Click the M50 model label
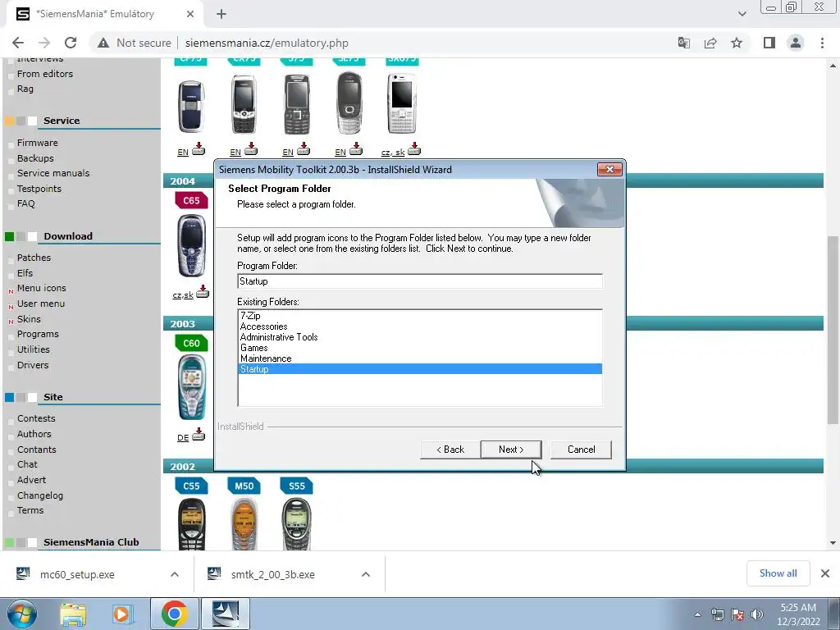Viewport: 840px width, 630px height. [x=244, y=486]
